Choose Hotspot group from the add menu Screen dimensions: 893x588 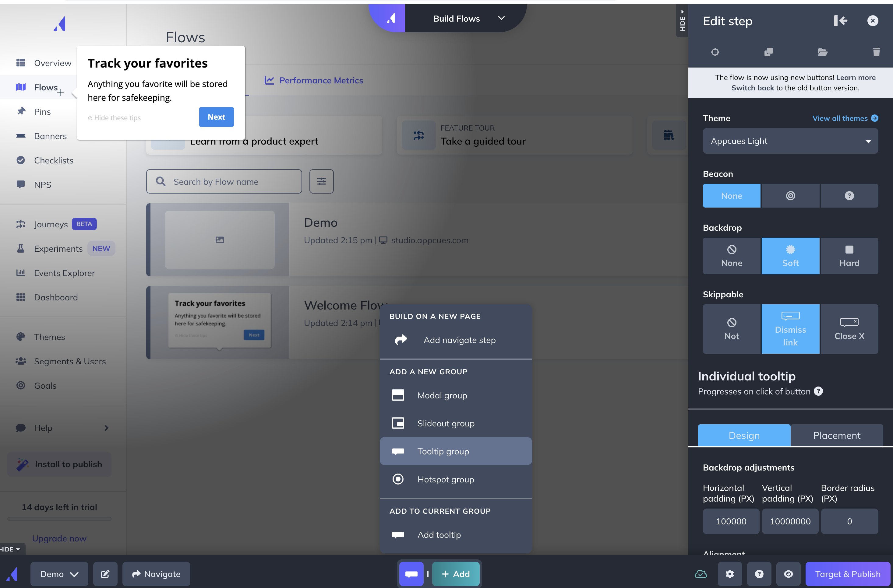pyautogui.click(x=456, y=479)
